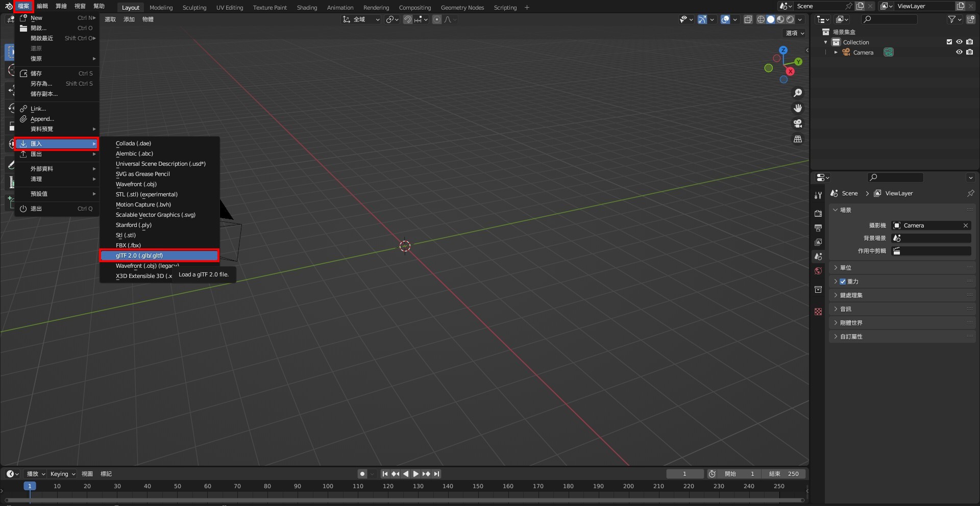Expand the Rigid Body World panel

851,323
